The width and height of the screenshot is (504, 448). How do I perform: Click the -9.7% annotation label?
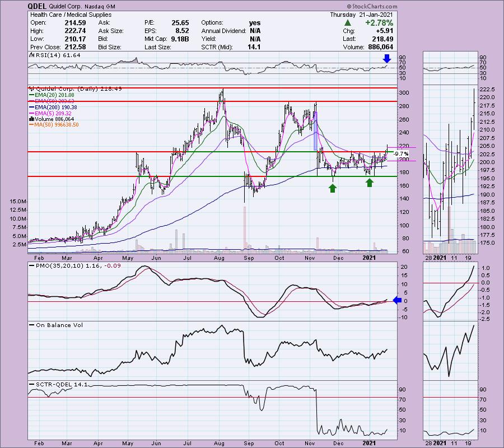pos(401,153)
